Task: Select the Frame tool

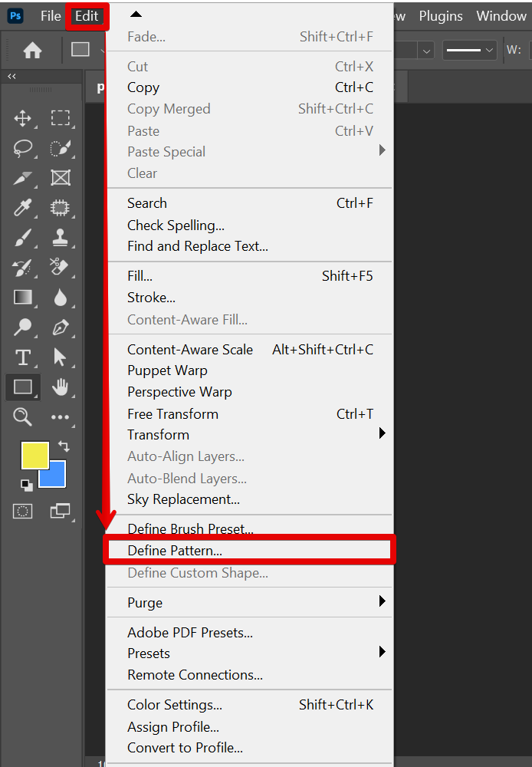Action: click(x=60, y=178)
